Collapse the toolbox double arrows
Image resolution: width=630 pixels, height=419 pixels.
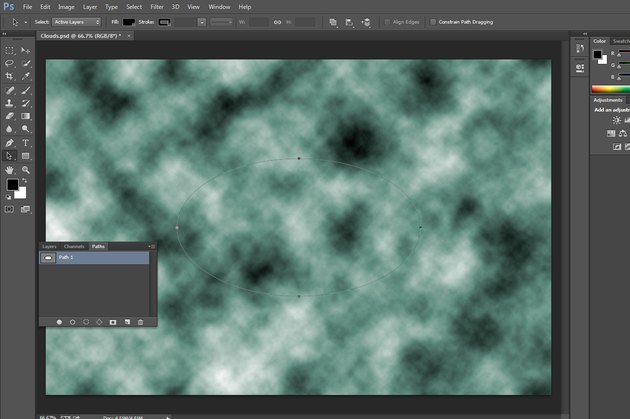(x=4, y=34)
